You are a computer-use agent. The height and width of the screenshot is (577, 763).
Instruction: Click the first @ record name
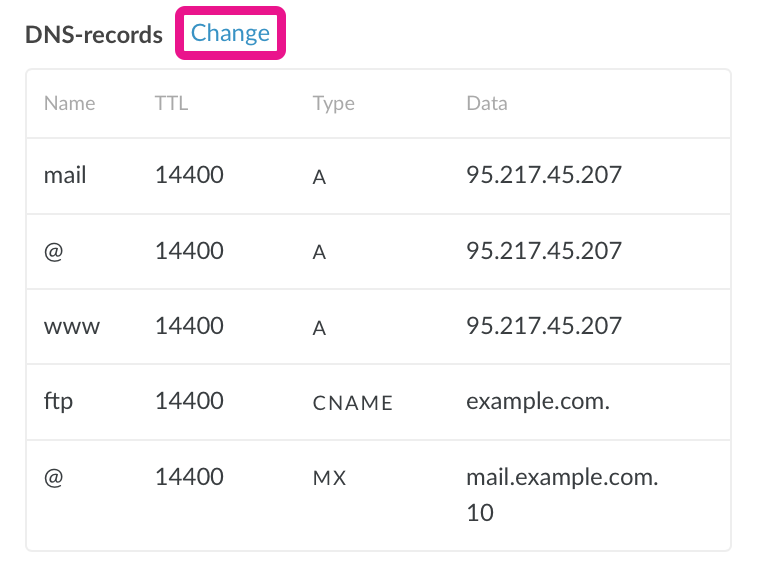(54, 251)
